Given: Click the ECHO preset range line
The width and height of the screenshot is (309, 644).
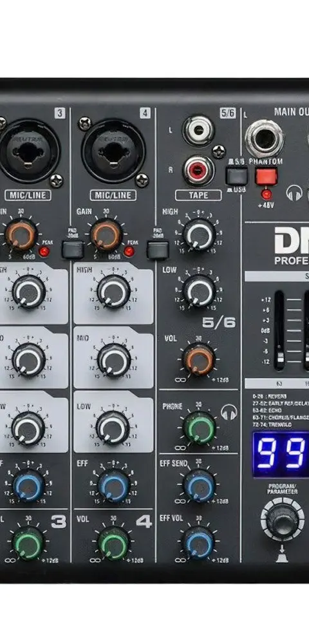Looking at the screenshot, I should click(267, 410).
